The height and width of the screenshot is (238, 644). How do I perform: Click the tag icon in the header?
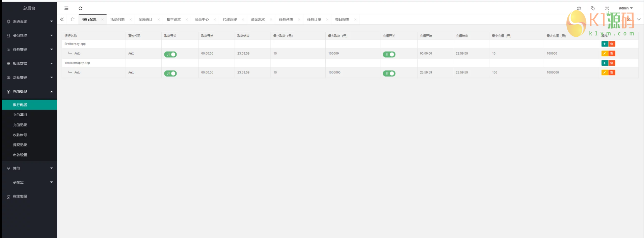593,8
